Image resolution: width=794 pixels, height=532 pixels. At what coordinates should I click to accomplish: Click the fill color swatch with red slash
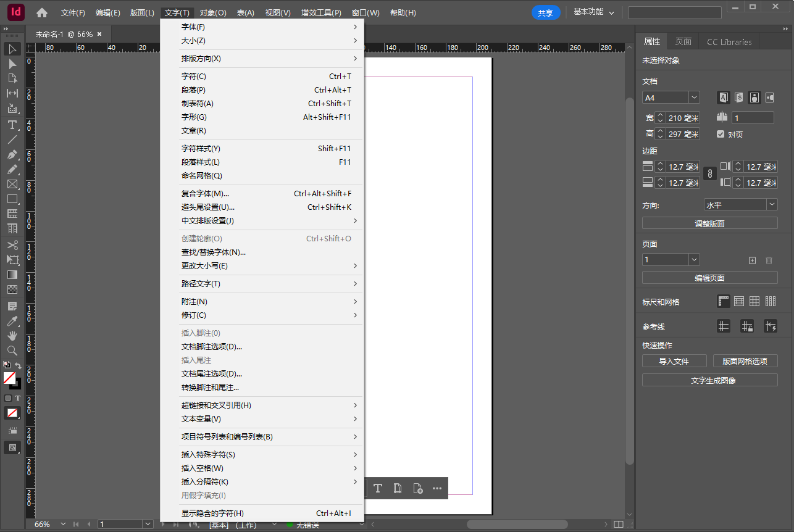(9, 378)
